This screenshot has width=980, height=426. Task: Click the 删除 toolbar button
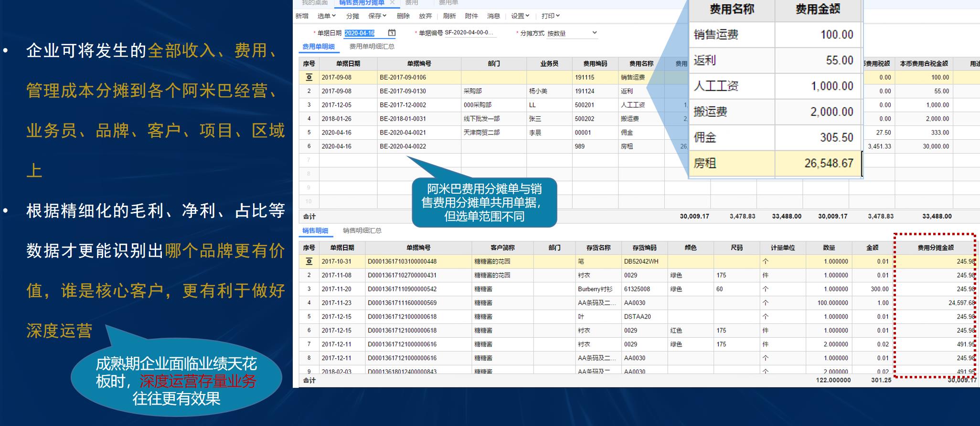[x=403, y=16]
